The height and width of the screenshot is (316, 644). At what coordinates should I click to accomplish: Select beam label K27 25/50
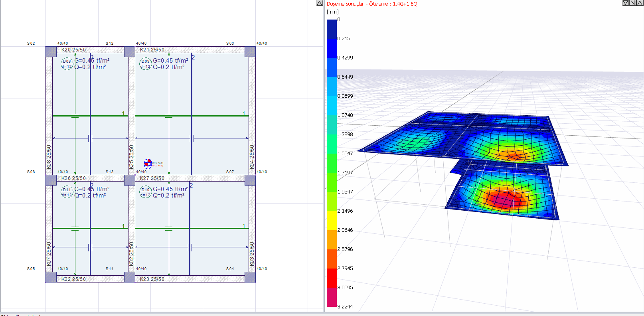152,178
